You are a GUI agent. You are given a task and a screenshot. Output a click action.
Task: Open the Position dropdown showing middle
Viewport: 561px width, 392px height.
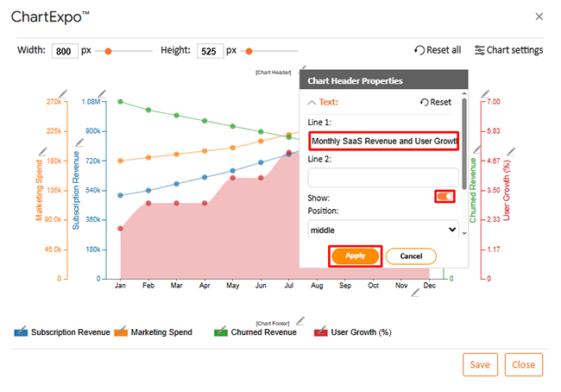click(x=383, y=230)
